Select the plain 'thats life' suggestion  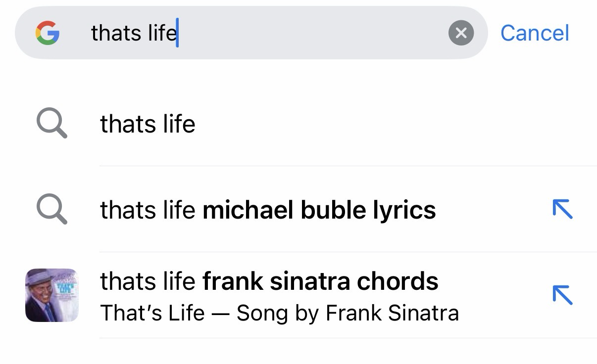(148, 124)
